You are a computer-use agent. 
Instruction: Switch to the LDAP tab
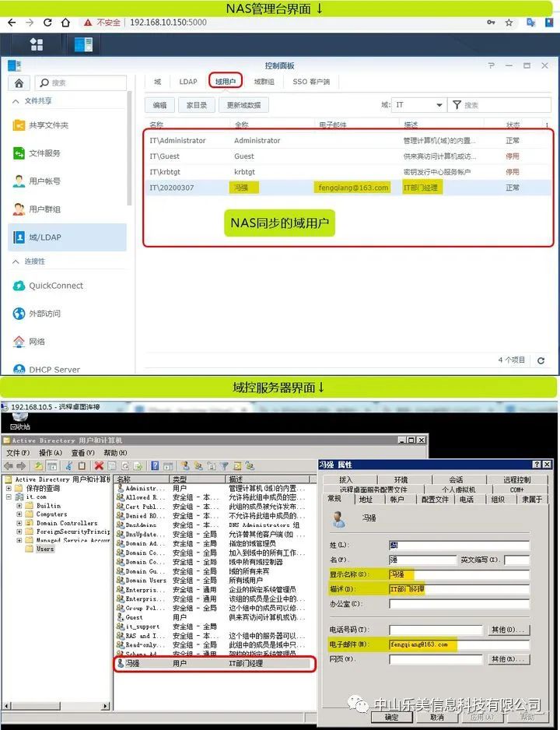[x=188, y=82]
